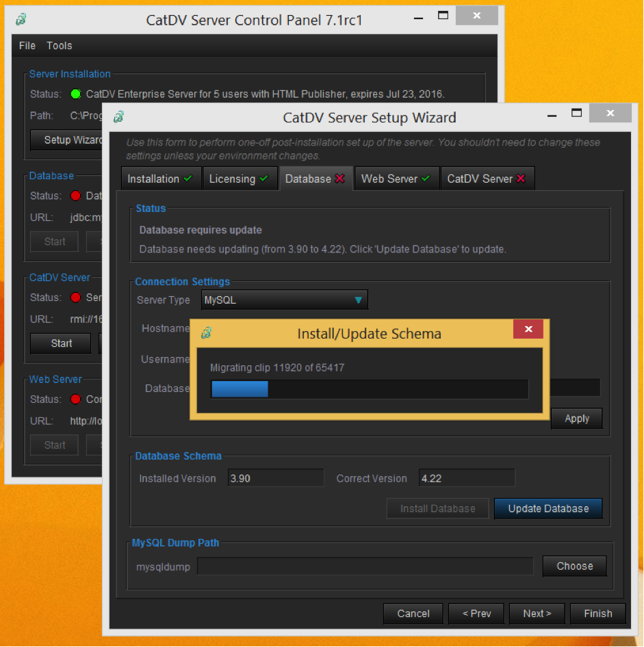The image size is (644, 647).
Task: Switch to the Licensing tab
Action: [x=240, y=179]
